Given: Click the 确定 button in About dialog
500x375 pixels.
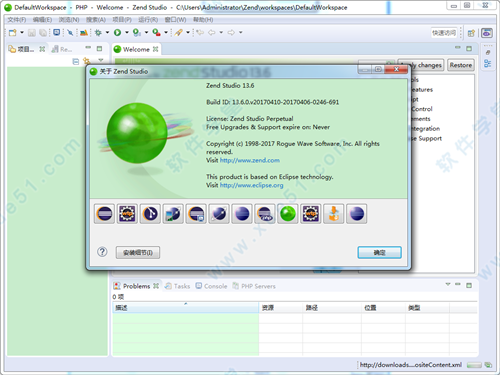Looking at the screenshot, I should pyautogui.click(x=379, y=253).
